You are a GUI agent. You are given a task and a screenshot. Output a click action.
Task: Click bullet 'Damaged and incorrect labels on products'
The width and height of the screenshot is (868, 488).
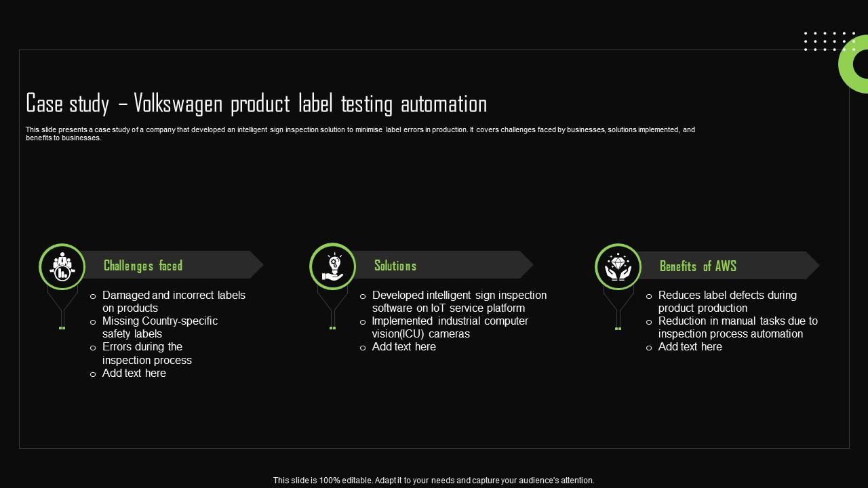[173, 302]
